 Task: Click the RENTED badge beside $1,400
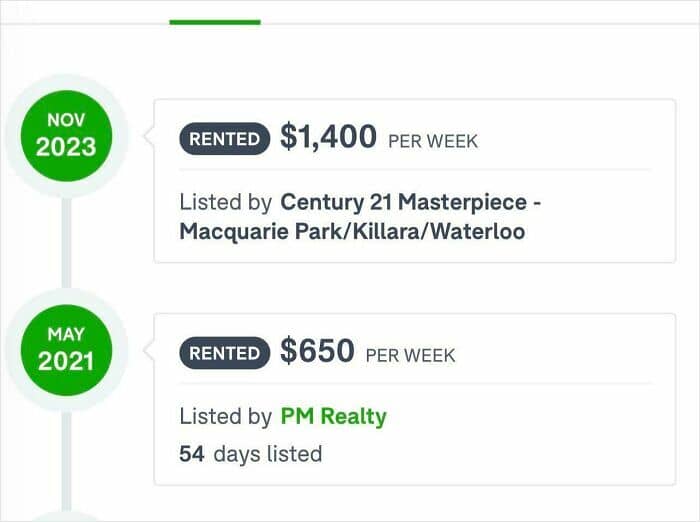click(225, 140)
